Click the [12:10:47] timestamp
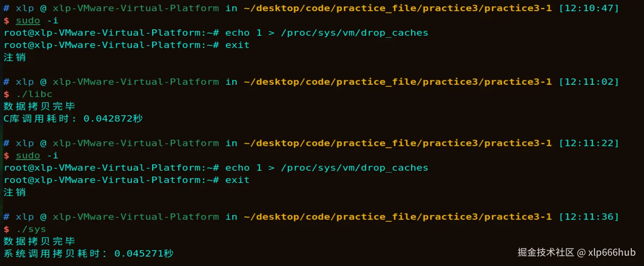The height and width of the screenshot is (266, 644). click(589, 8)
